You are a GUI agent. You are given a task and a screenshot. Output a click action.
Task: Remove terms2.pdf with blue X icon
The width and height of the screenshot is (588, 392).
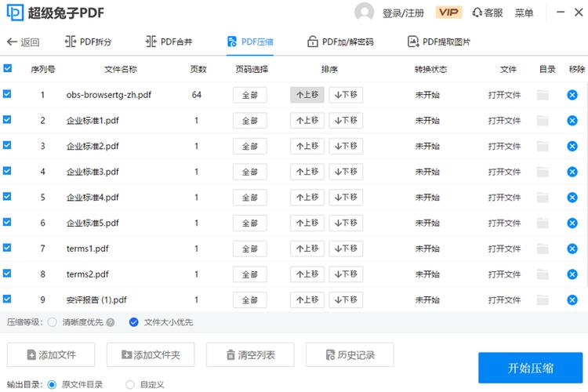coord(572,274)
